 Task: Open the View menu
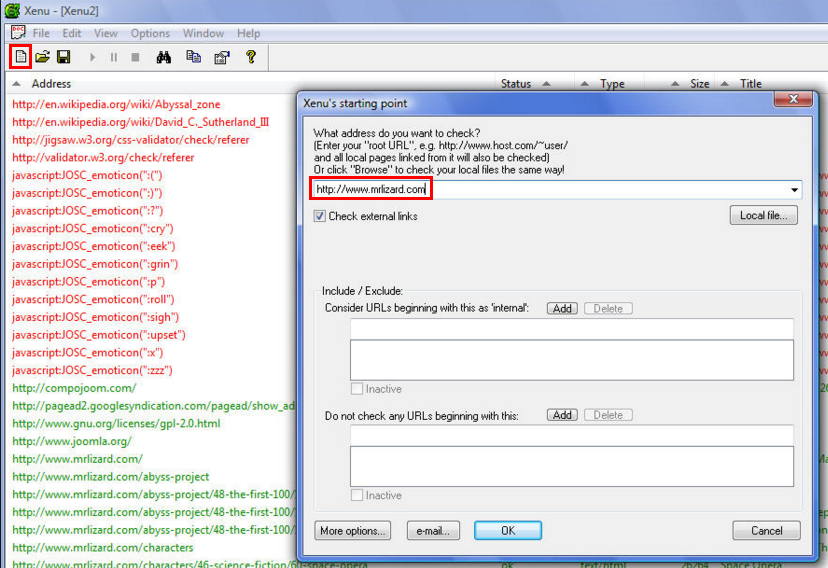pos(106,33)
